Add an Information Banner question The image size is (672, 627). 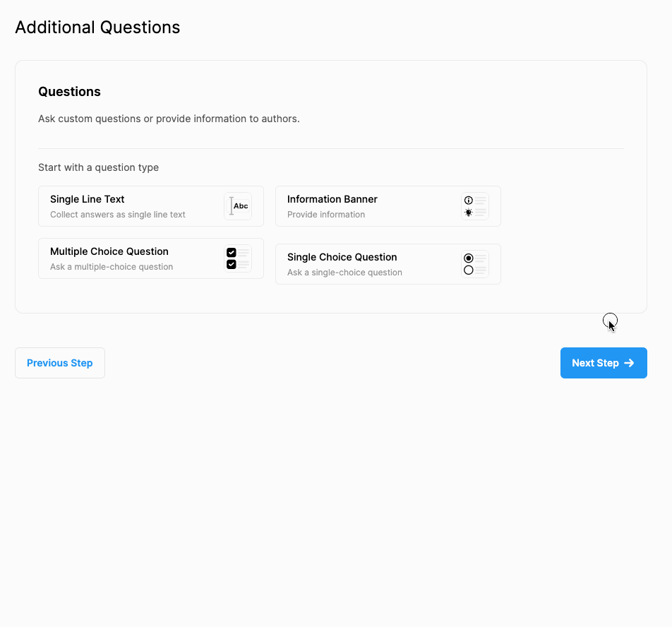pyautogui.click(x=332, y=199)
